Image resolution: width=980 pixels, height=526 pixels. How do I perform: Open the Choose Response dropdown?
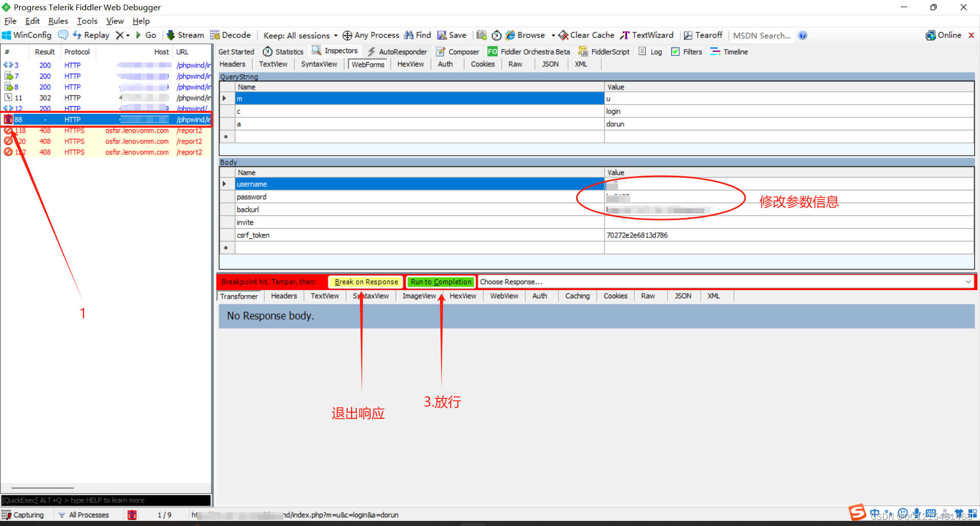[x=726, y=282]
